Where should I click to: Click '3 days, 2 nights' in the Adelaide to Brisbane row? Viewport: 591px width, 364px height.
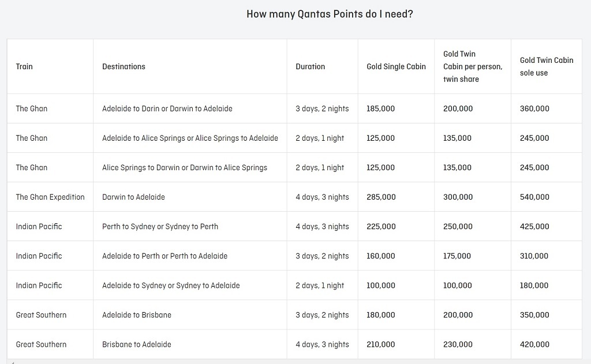coord(322,315)
